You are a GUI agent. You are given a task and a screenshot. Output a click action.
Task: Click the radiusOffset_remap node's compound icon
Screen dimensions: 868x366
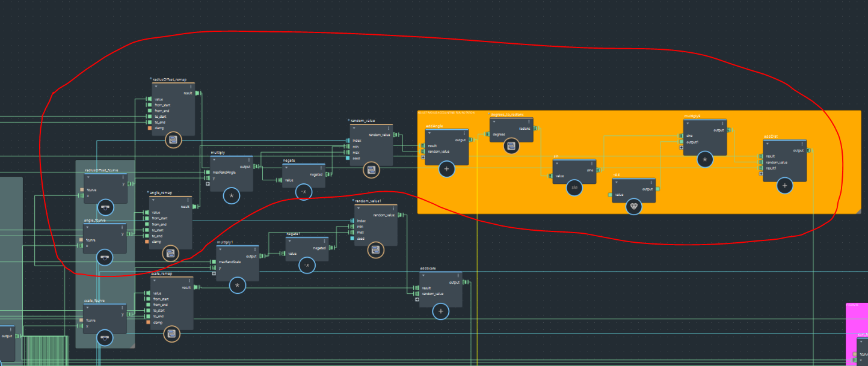pos(173,140)
